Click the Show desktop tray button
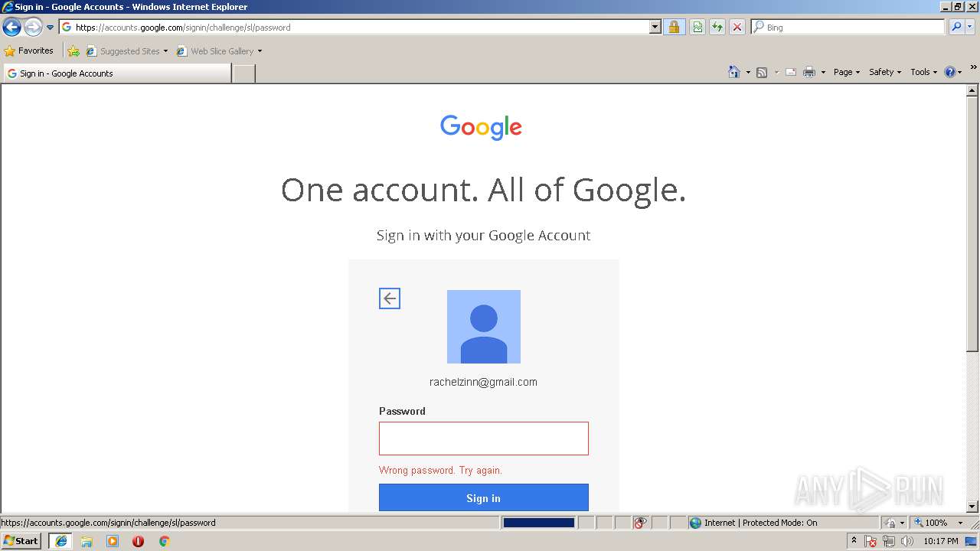 pyautogui.click(x=971, y=541)
